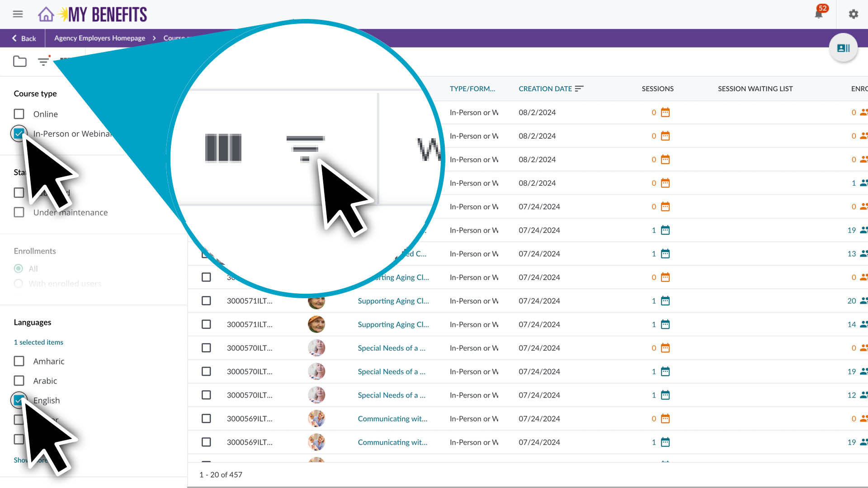Uncheck the In-Person or Webinar filter

coord(19,133)
